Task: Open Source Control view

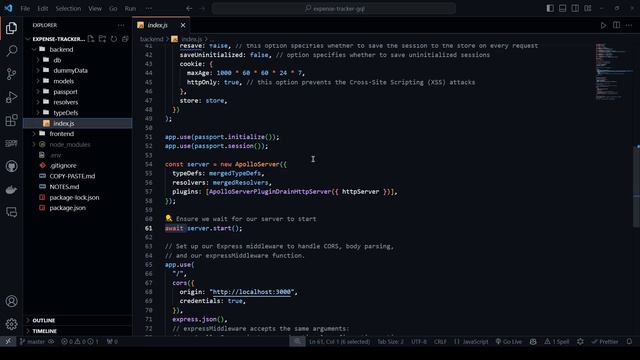Action: pyautogui.click(x=11, y=74)
